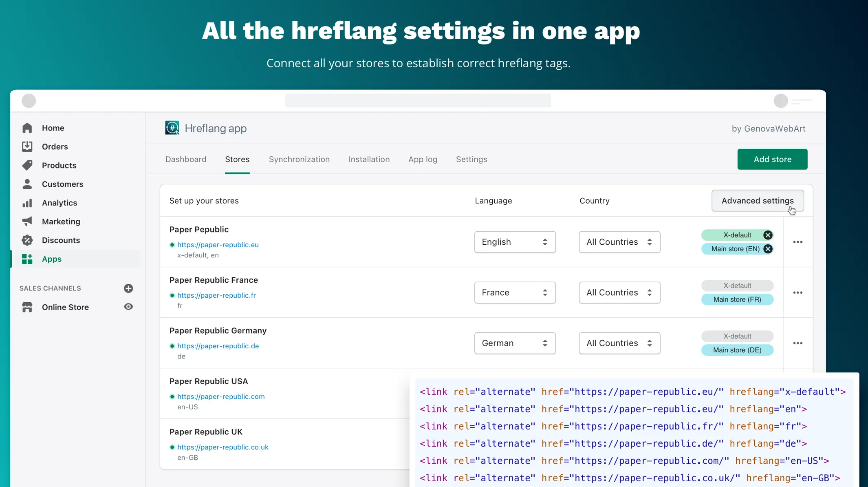Image resolution: width=868 pixels, height=487 pixels.
Task: Click the Discounts badge icon
Action: (x=27, y=240)
